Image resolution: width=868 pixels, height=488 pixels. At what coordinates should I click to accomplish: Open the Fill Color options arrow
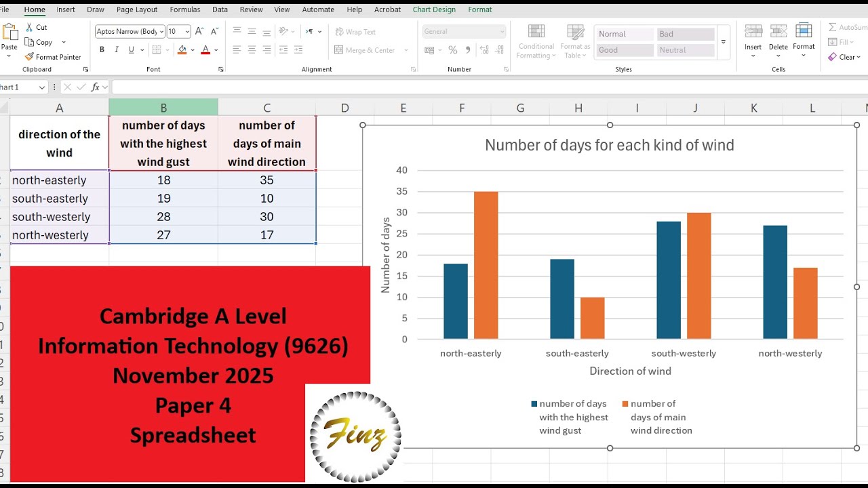(x=193, y=49)
